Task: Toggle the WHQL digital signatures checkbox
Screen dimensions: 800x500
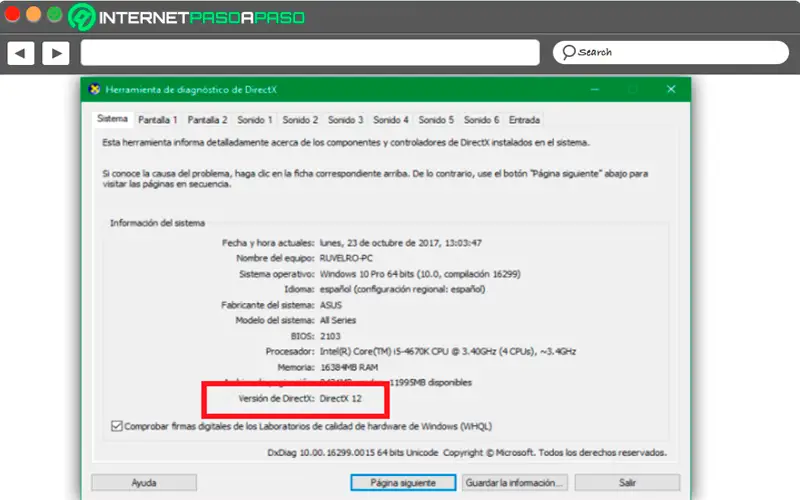Action: click(116, 426)
